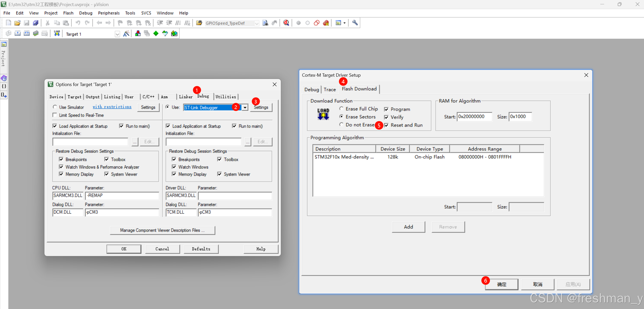
Task: Select the Erase Full Chip option
Action: click(x=341, y=109)
